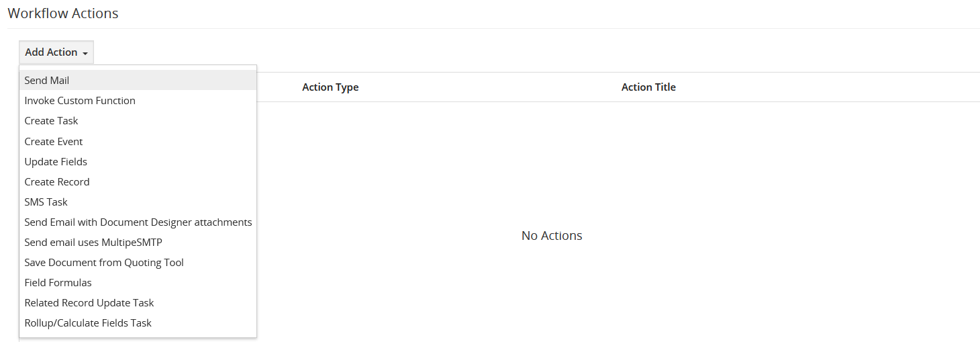
Task: Select Send email uses MultipeSMTP
Action: pyautogui.click(x=138, y=242)
